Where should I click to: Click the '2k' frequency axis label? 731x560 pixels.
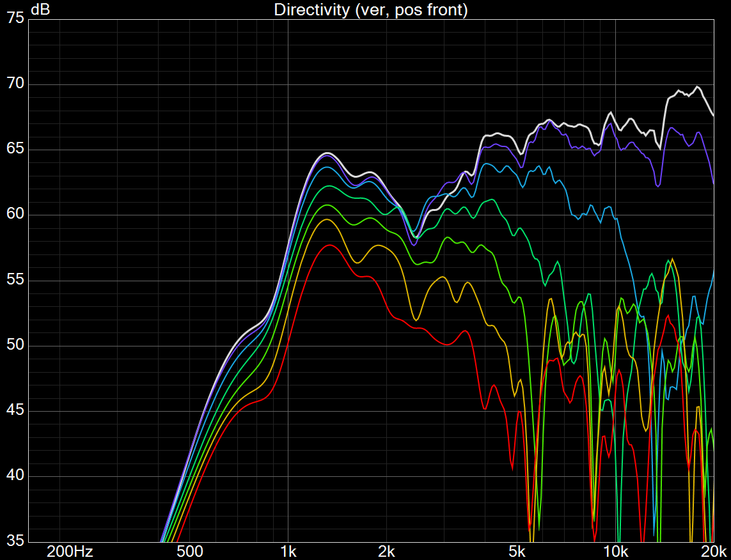point(386,552)
